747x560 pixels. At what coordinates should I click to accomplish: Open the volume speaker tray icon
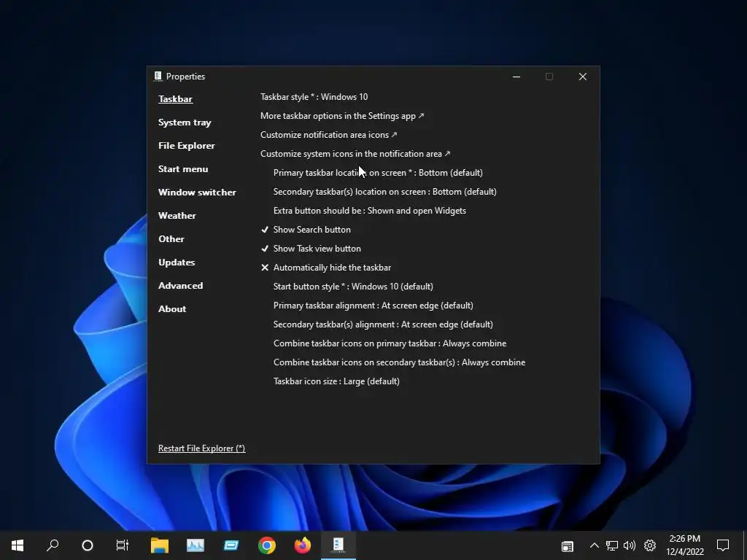point(630,545)
